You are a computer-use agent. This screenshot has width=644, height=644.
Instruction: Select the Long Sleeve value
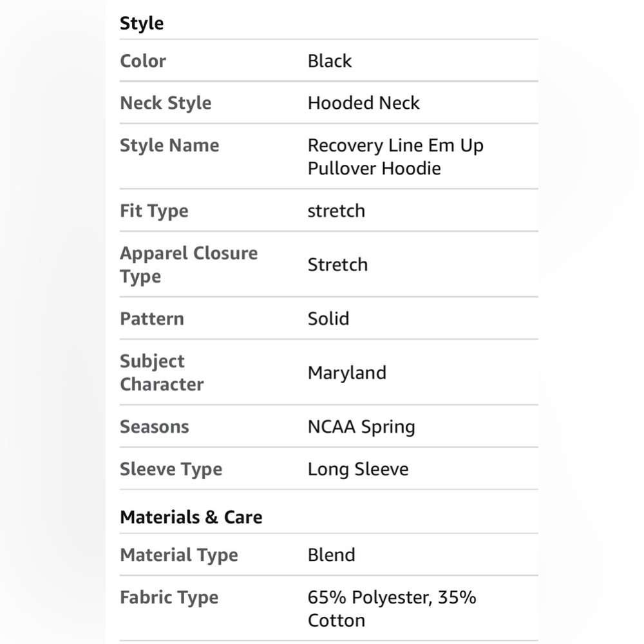tap(358, 469)
